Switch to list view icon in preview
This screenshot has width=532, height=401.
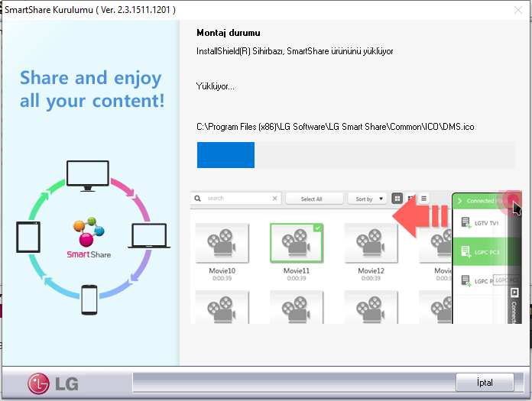point(423,199)
